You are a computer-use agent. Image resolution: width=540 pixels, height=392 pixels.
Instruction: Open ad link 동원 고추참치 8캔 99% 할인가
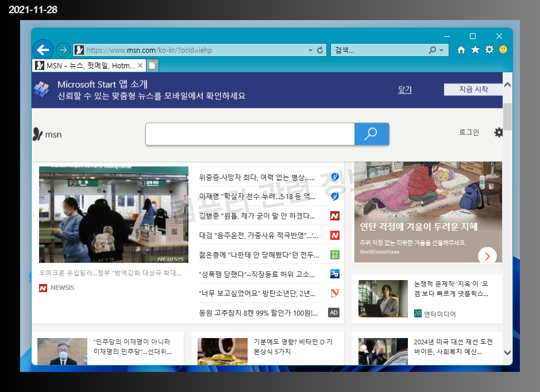pos(259,313)
